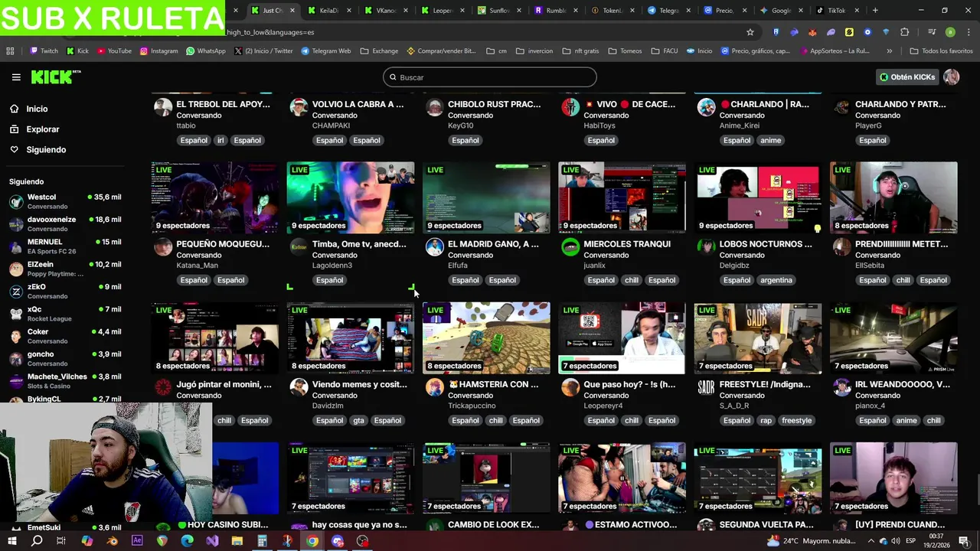Click Trickapuccino channel avatar
Screen dimensions: 980x551
pyautogui.click(x=434, y=387)
